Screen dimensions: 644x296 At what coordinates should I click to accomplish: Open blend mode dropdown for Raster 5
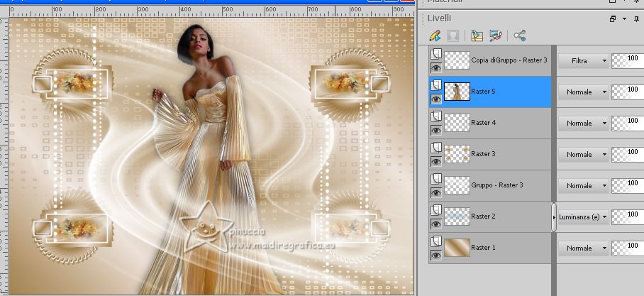(583, 92)
